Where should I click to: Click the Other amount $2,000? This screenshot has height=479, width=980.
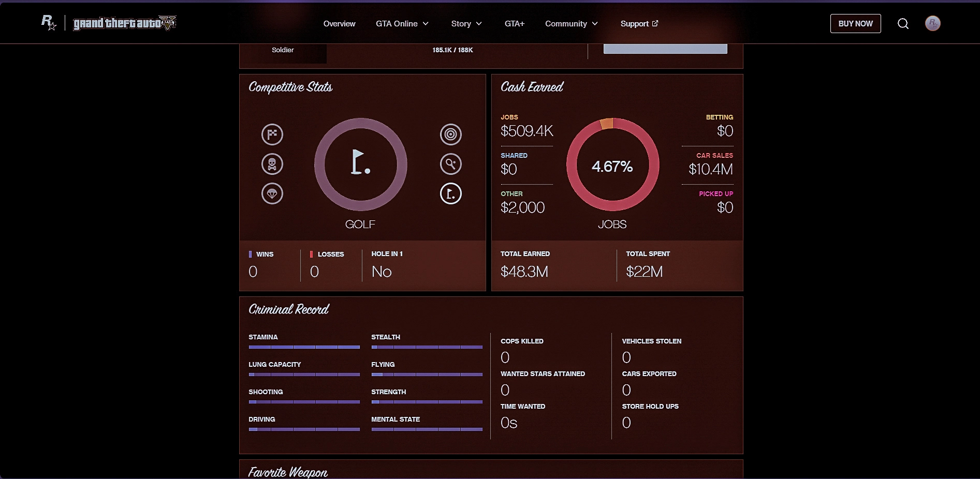(x=523, y=207)
